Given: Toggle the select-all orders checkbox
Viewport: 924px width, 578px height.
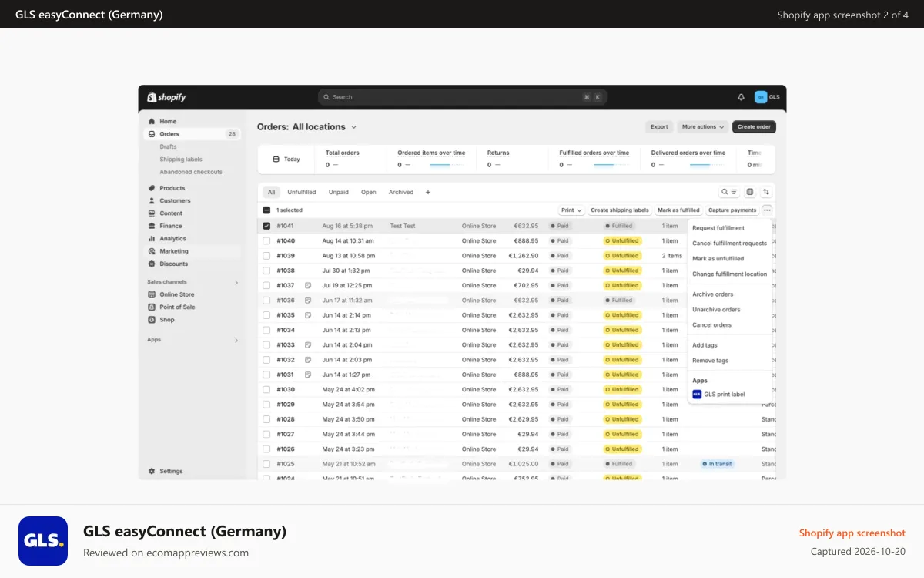Looking at the screenshot, I should click(266, 210).
